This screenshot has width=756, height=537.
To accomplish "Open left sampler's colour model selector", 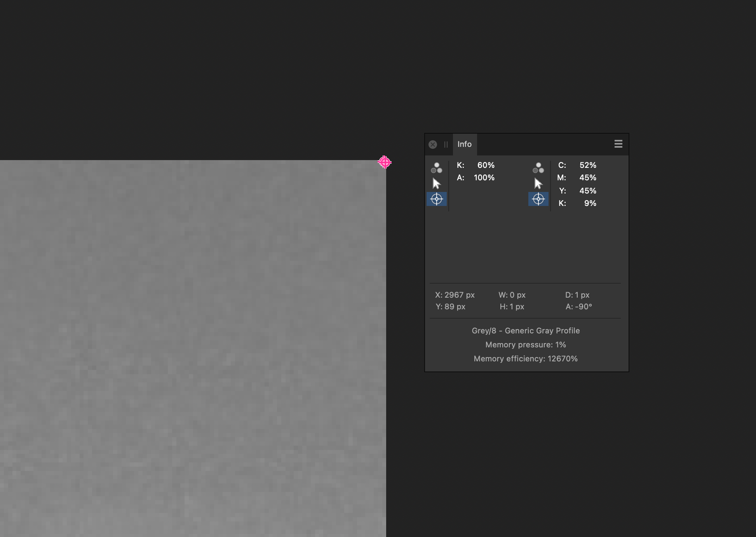I will point(436,168).
